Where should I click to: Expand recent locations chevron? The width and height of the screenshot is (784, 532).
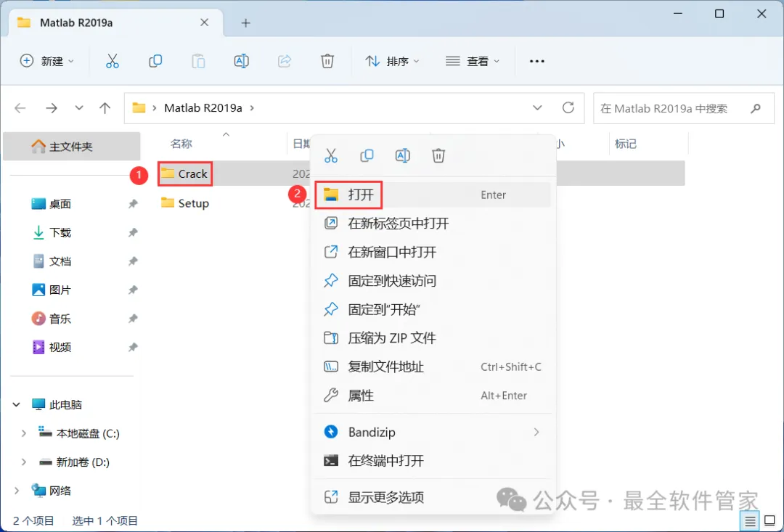click(79, 108)
